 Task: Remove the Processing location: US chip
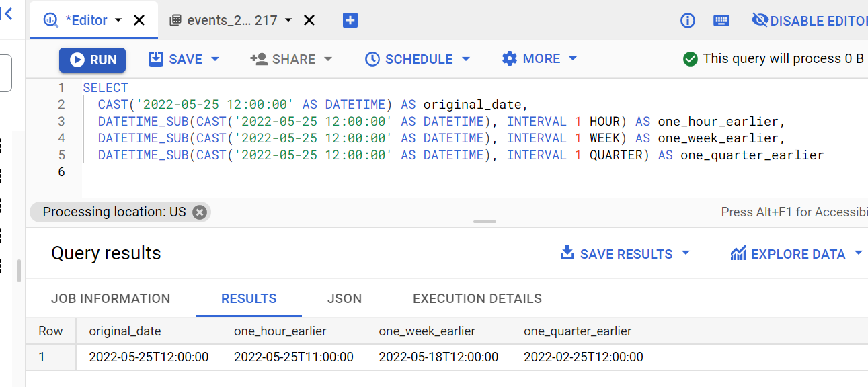tap(199, 212)
